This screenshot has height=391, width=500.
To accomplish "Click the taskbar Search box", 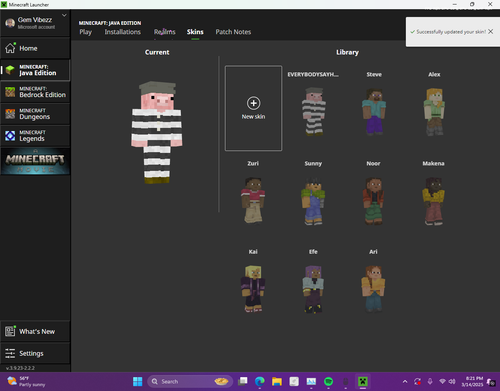I will tap(189, 381).
